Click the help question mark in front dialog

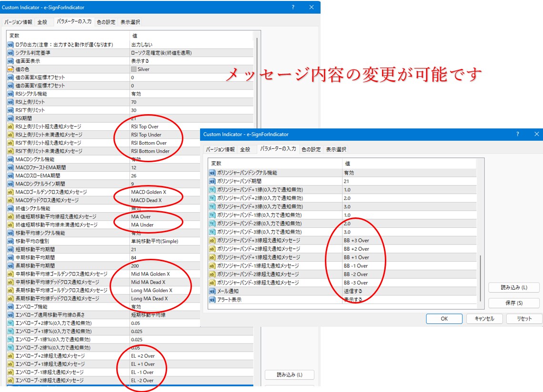[518, 134]
